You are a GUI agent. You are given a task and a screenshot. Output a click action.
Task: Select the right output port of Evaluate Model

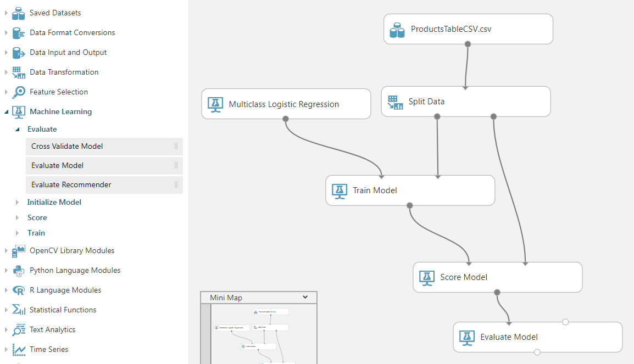tap(565, 322)
